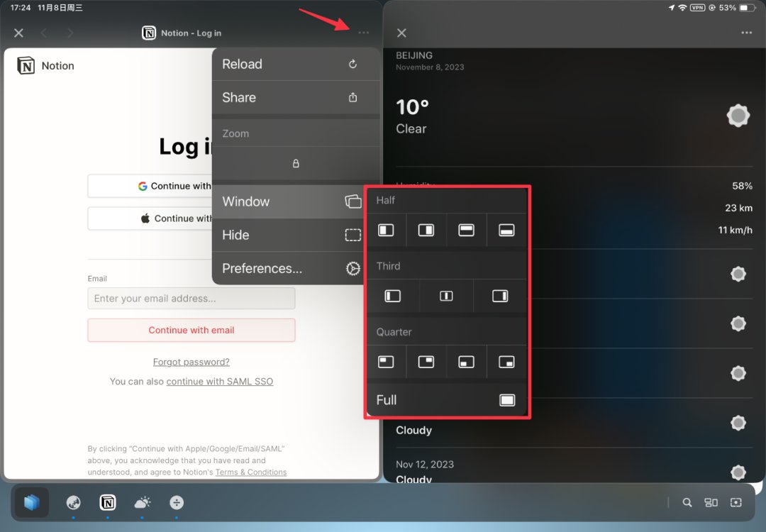Click the BEIJING city label
766x532 pixels.
pos(414,55)
